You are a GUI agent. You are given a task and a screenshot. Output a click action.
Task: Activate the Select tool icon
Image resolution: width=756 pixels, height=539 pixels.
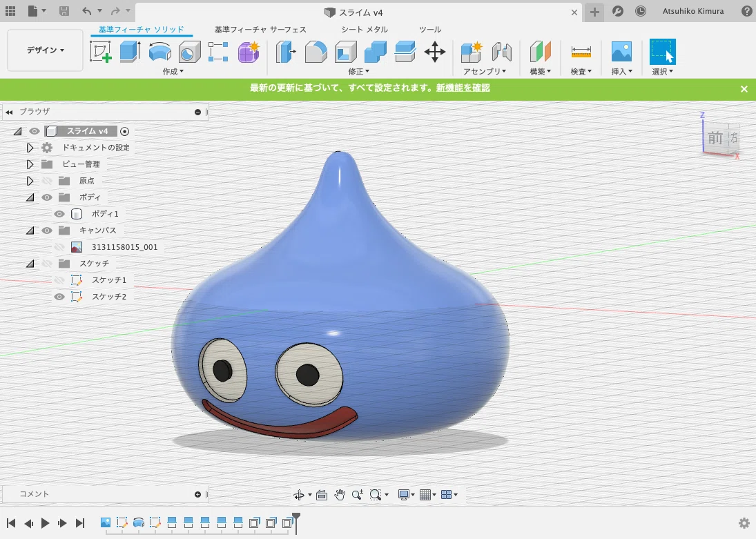pos(663,52)
